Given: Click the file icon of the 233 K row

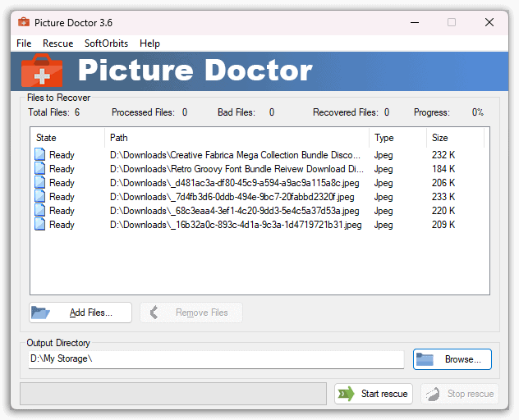Looking at the screenshot, I should [40, 196].
